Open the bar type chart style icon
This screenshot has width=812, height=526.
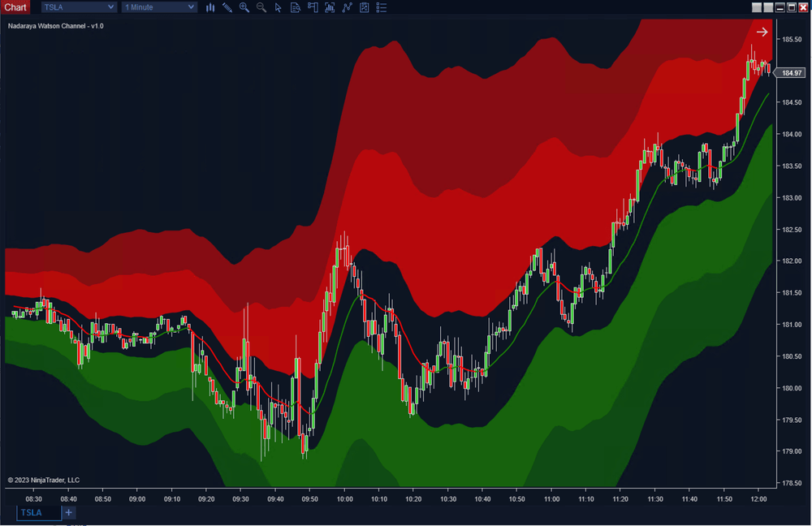[210, 7]
